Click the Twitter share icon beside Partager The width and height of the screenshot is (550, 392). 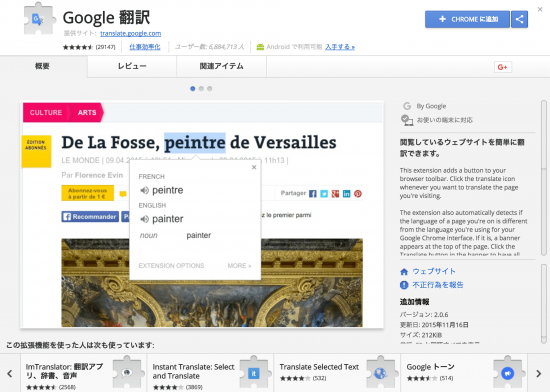324,194
